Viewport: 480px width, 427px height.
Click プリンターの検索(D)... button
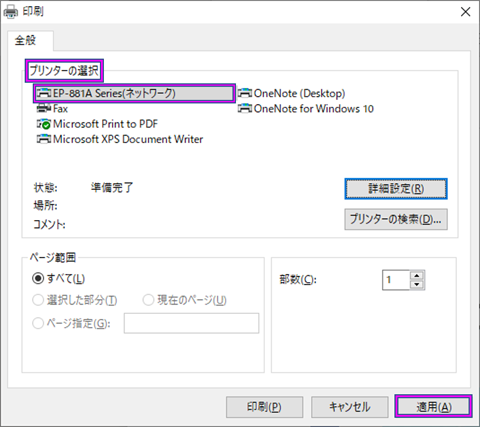click(x=396, y=219)
